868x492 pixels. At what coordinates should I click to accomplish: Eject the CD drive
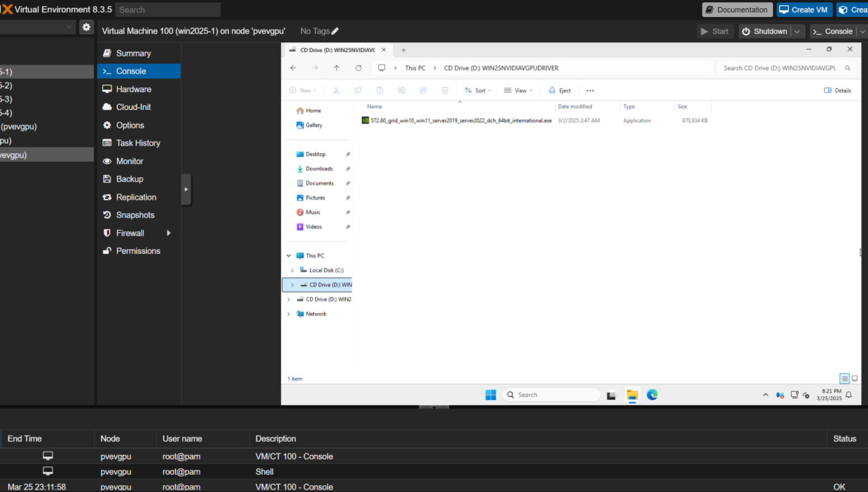coord(559,91)
